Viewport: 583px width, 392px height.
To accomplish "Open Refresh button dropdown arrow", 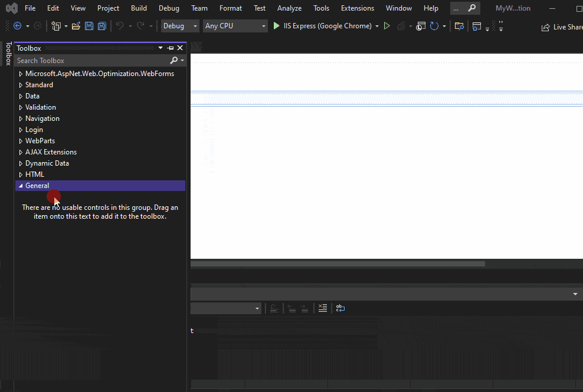I will [444, 26].
